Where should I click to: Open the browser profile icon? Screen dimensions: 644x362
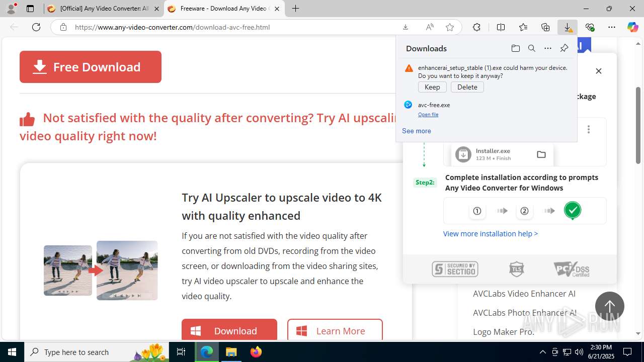tap(11, 9)
